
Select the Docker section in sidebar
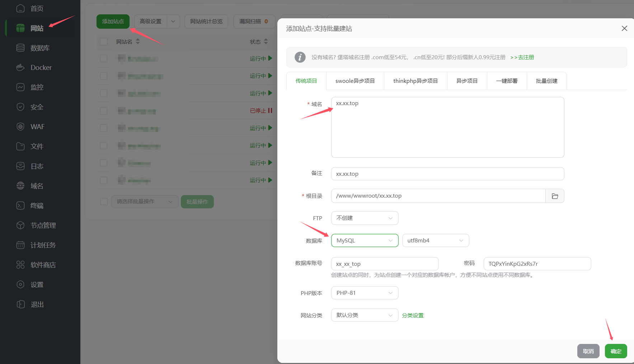click(41, 67)
